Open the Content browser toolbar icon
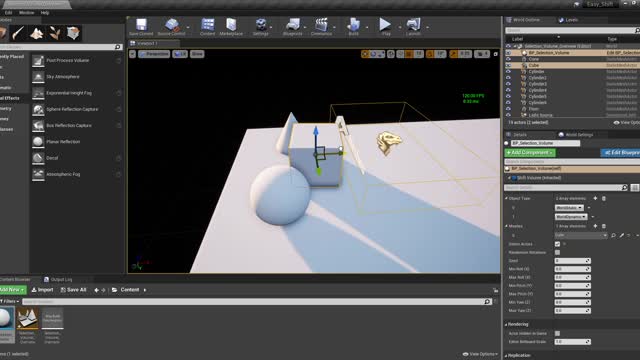The height and width of the screenshot is (360, 640). [207, 25]
